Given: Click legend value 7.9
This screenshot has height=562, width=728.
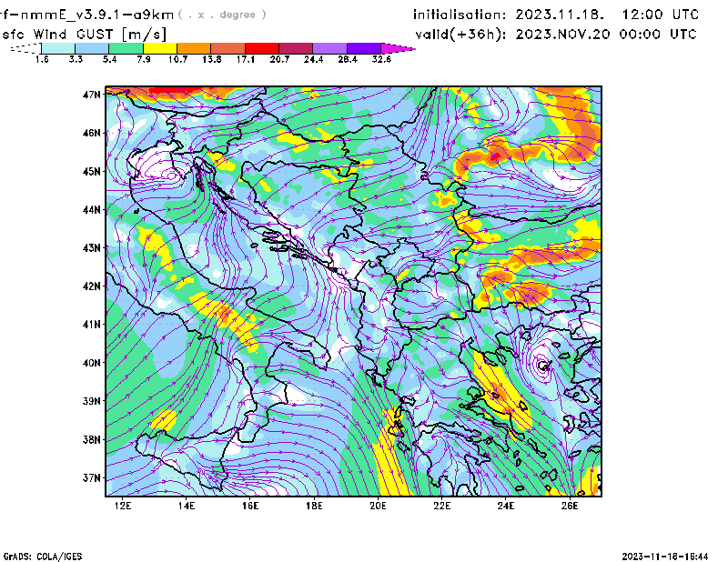Looking at the screenshot, I should coord(144,59).
